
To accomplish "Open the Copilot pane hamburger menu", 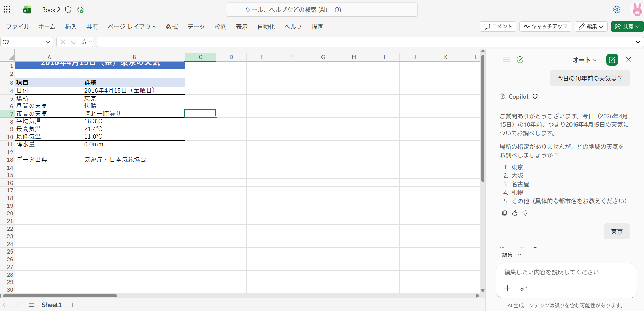I will click(x=506, y=60).
